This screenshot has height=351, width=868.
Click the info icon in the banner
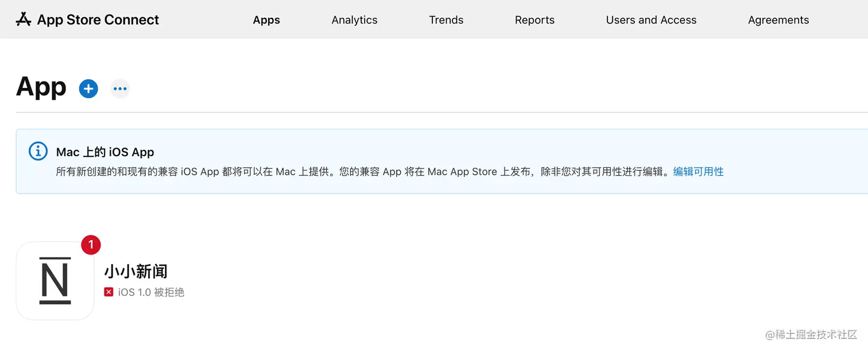[x=38, y=151]
